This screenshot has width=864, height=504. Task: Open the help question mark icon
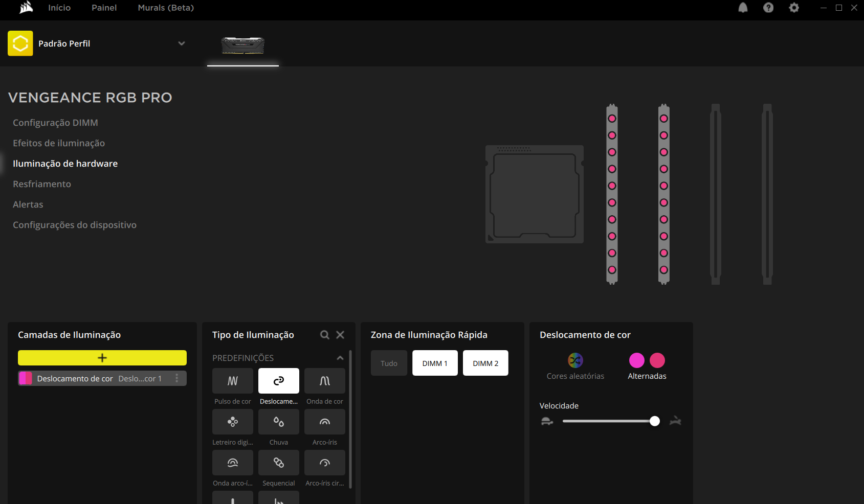click(x=768, y=8)
